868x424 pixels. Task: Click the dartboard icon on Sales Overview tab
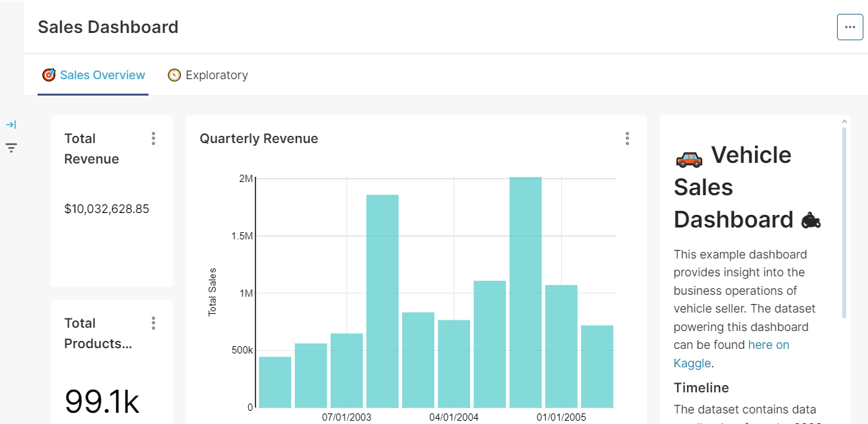49,75
